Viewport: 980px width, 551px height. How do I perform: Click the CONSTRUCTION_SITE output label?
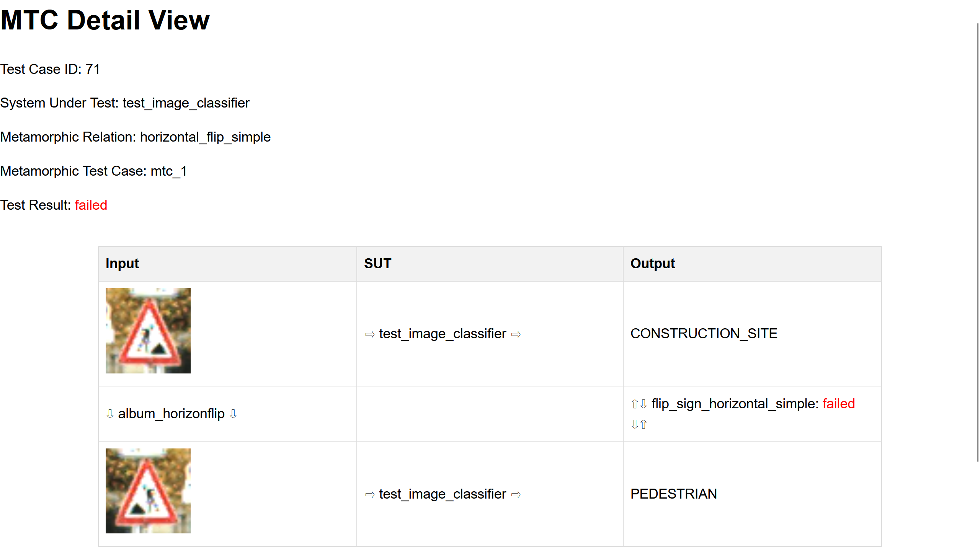pos(704,334)
